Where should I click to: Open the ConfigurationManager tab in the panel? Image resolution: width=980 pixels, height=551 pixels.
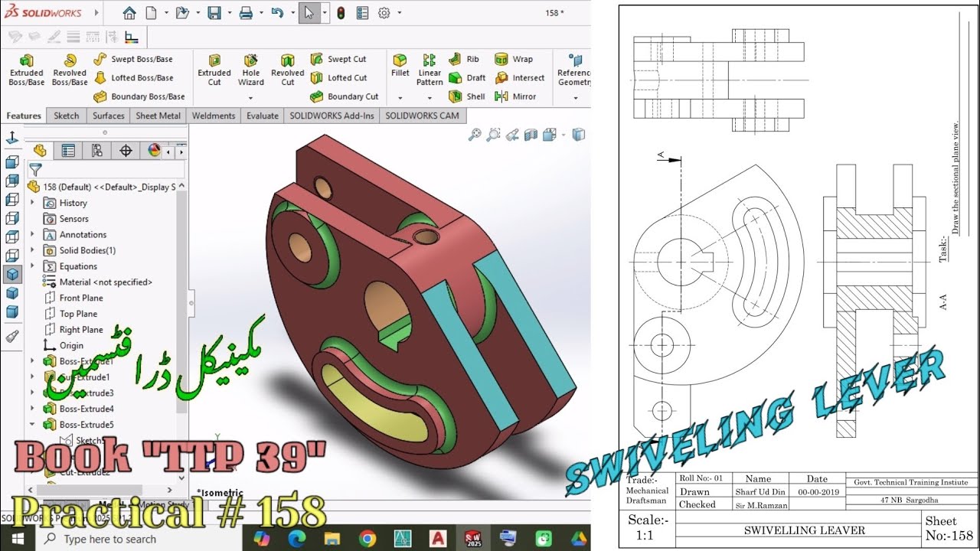click(97, 151)
